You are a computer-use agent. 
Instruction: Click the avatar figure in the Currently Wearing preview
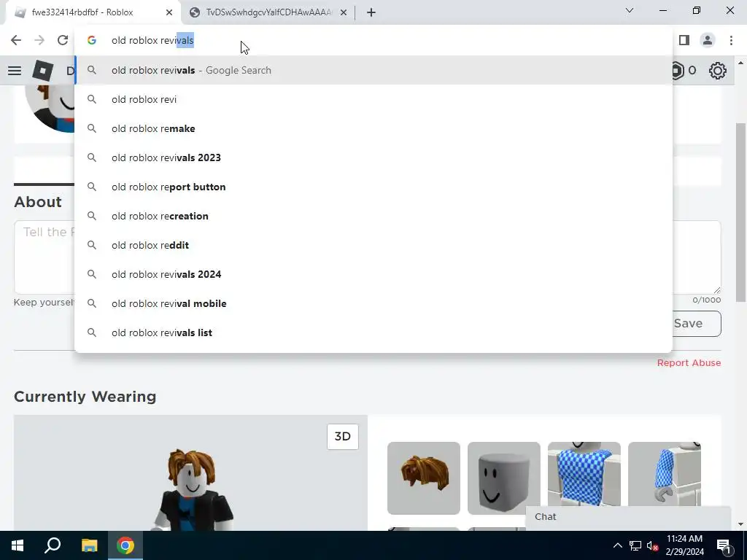(193, 489)
